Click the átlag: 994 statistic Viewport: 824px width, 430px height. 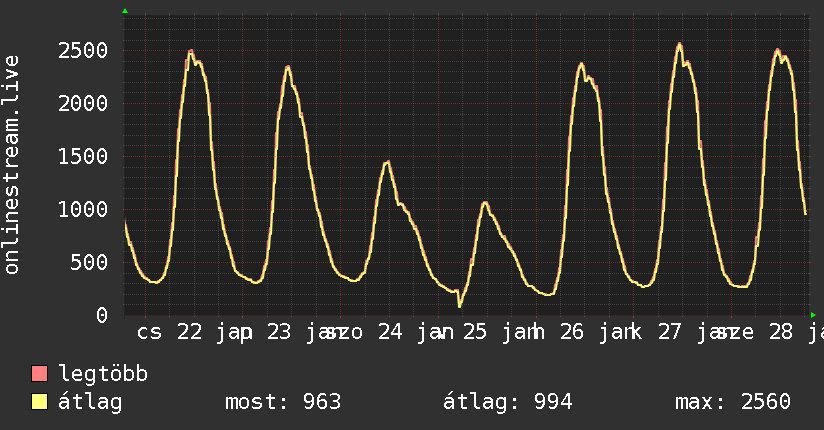point(507,402)
